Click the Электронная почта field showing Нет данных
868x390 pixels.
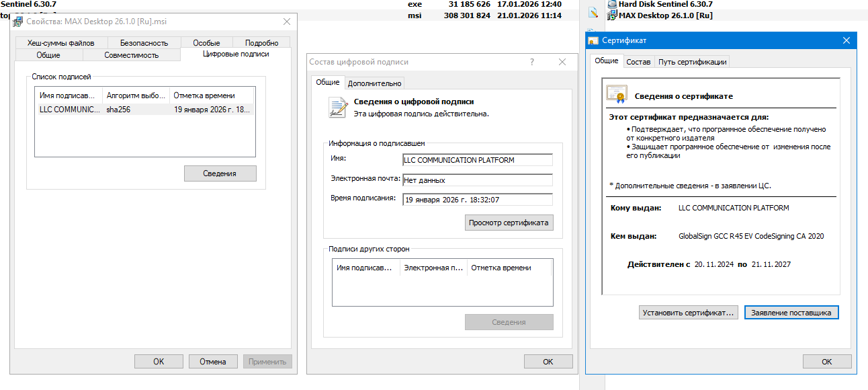pyautogui.click(x=477, y=180)
